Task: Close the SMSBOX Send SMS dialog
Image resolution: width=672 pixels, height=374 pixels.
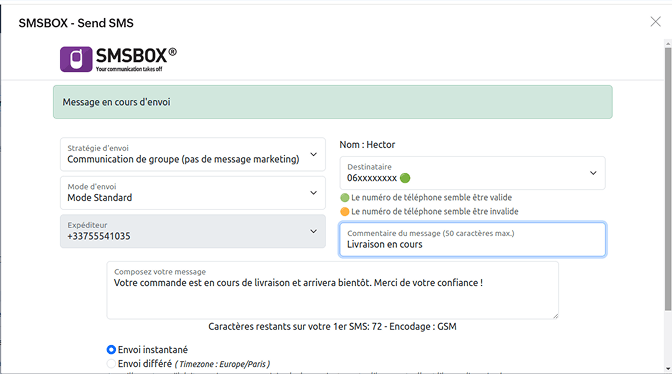Action: 655,21
